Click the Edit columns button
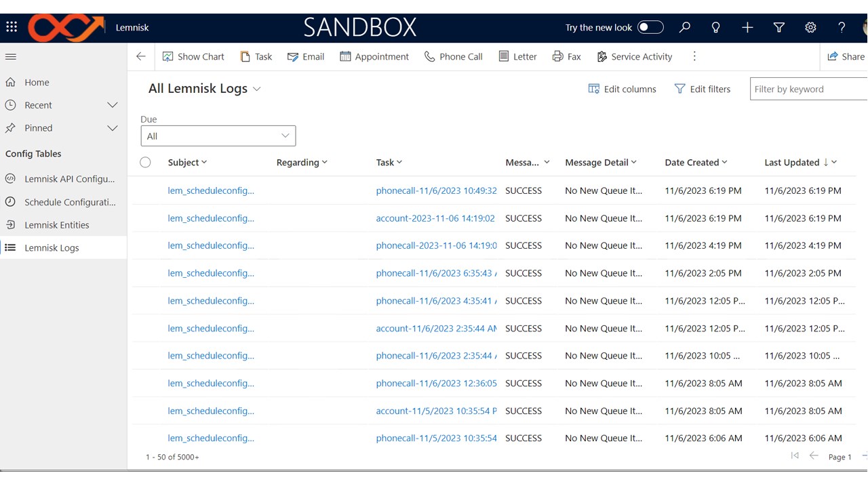Screen dimensions: 868x488 pos(623,89)
